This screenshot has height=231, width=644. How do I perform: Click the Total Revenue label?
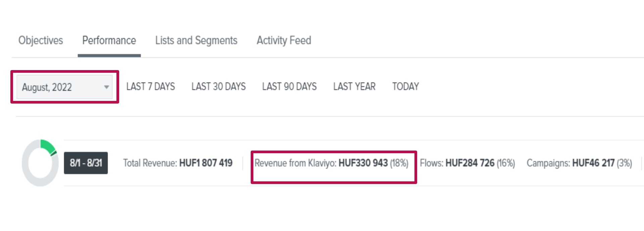[x=150, y=163]
